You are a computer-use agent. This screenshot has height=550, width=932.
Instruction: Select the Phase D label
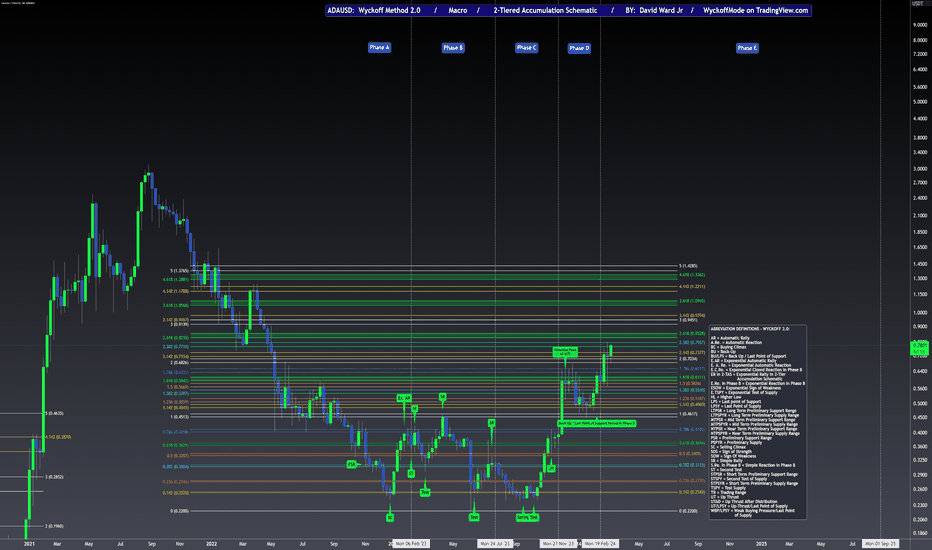[579, 48]
